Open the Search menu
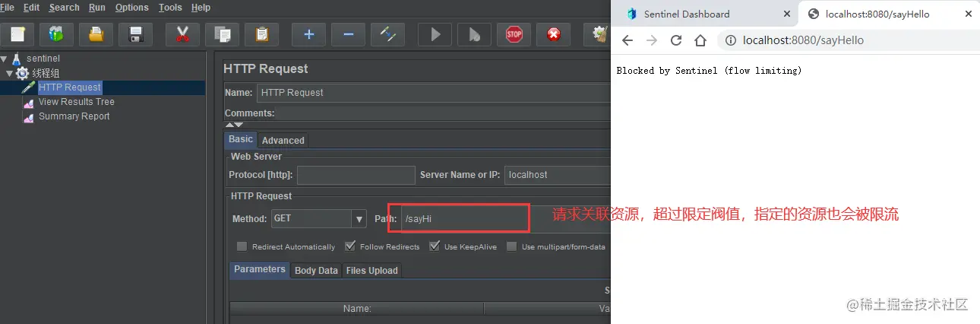Image resolution: width=980 pixels, height=324 pixels. click(x=64, y=7)
